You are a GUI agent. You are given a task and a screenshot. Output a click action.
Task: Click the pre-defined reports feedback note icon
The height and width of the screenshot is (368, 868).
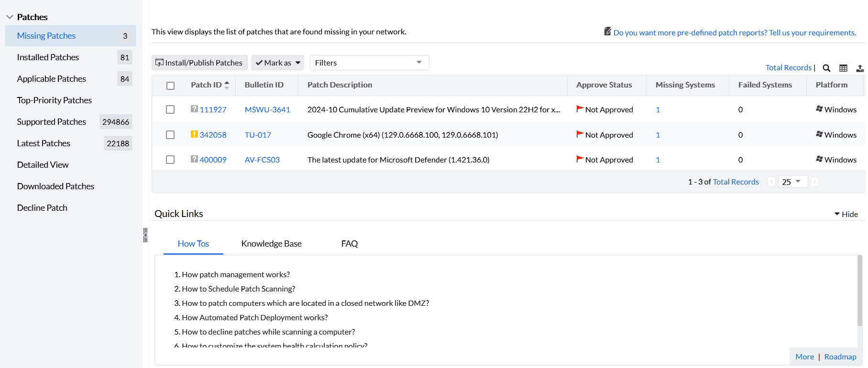point(607,32)
